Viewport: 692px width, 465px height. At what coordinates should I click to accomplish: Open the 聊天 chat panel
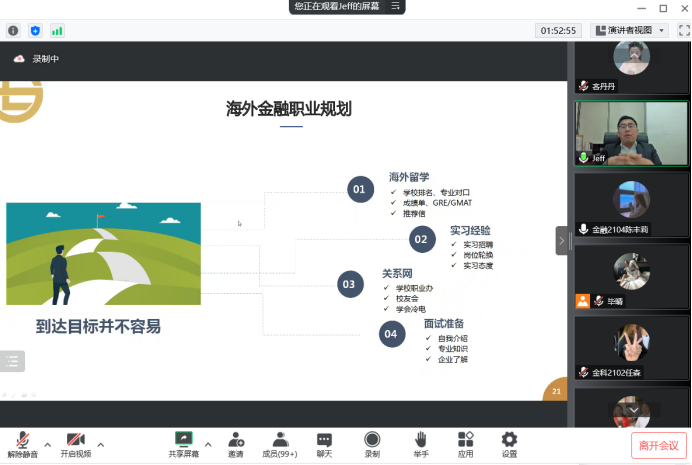[324, 443]
